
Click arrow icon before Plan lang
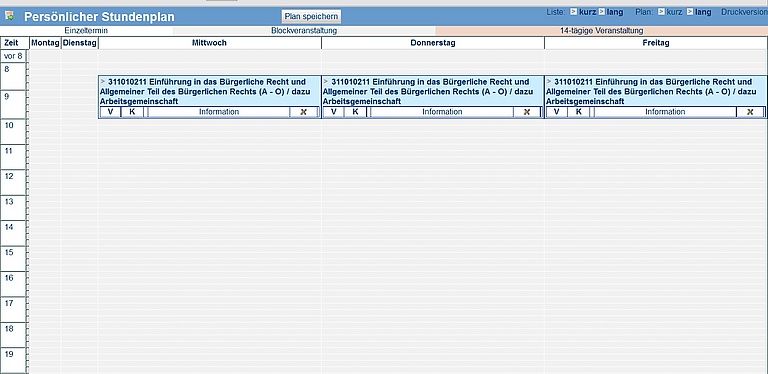(x=690, y=11)
